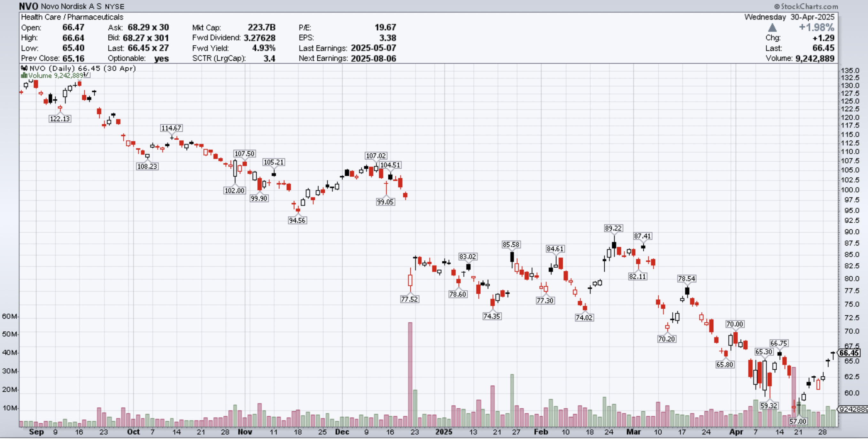Screen dimensions: 868x439
Task: Click the 122.13 low price label
Action: (60, 119)
